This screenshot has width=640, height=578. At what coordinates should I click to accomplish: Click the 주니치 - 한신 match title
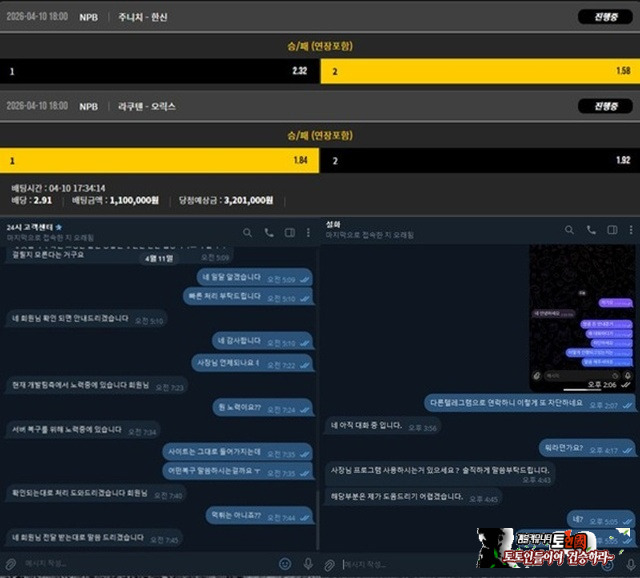coord(143,17)
